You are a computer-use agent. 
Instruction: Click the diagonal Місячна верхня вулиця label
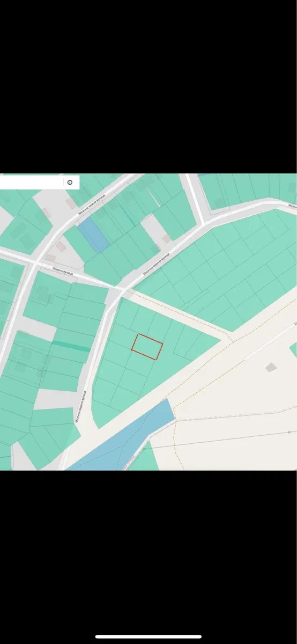pyautogui.click(x=157, y=262)
